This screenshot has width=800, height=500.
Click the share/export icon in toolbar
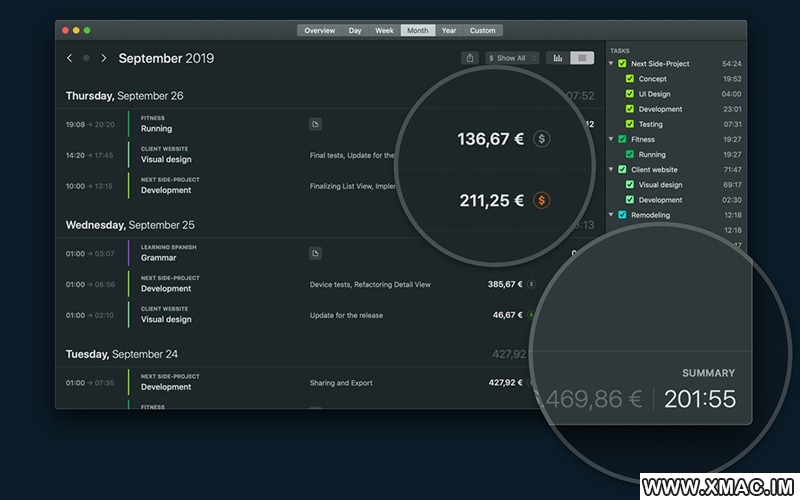coord(470,58)
